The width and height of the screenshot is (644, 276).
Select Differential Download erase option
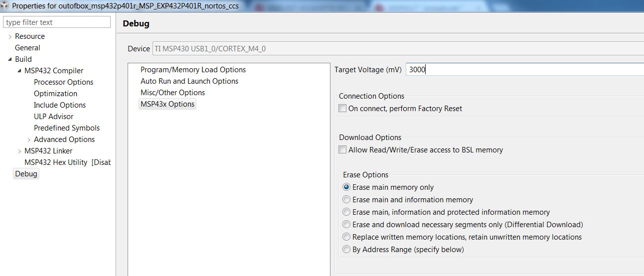[346, 225]
